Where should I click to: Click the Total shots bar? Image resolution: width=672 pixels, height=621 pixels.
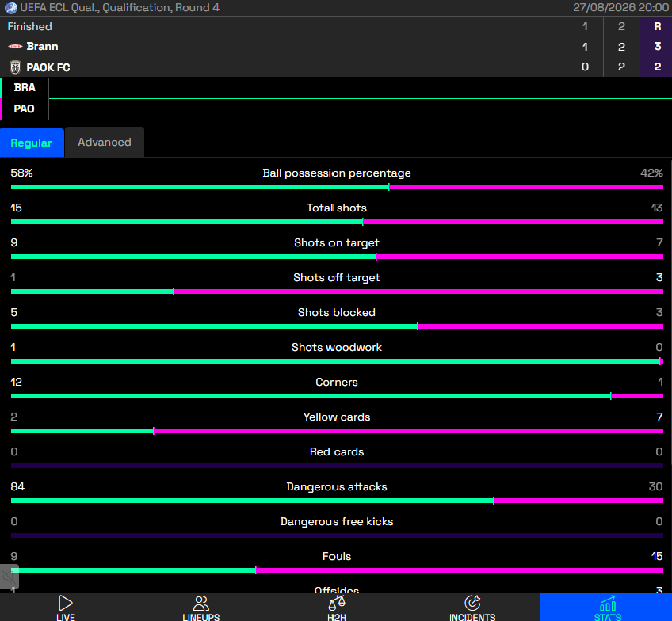tap(337, 222)
